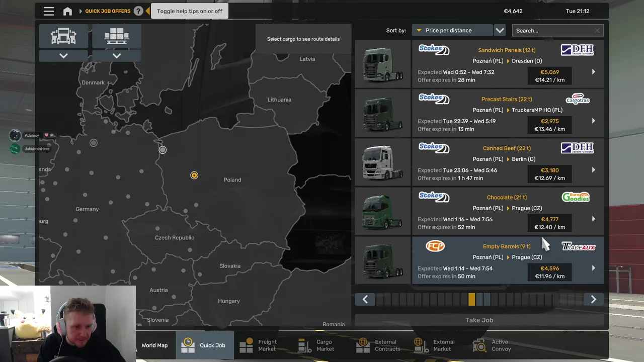
Task: Click Stokes logo on Canned Beef job
Action: pos(434,148)
